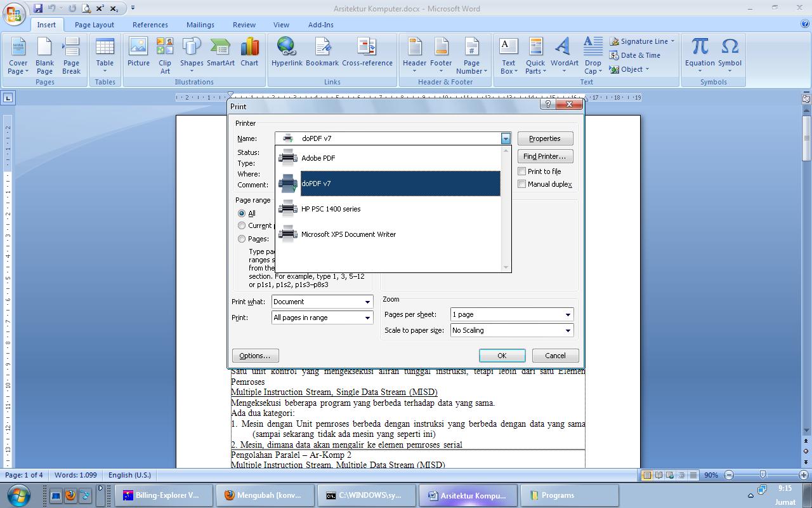Viewport: 812px width, 508px height.
Task: Select the All page range option
Action: coord(242,213)
